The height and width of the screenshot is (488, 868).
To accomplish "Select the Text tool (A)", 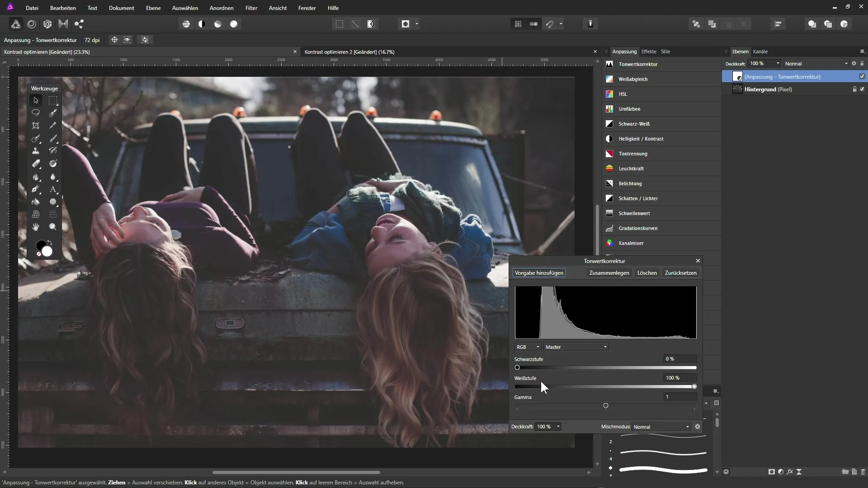I will point(53,189).
